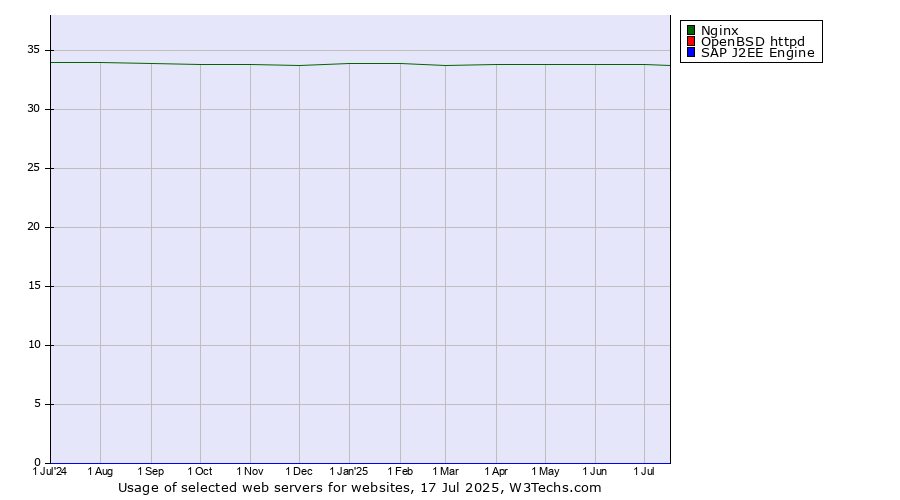Click the 1 Jan'25 x-axis label

(348, 471)
